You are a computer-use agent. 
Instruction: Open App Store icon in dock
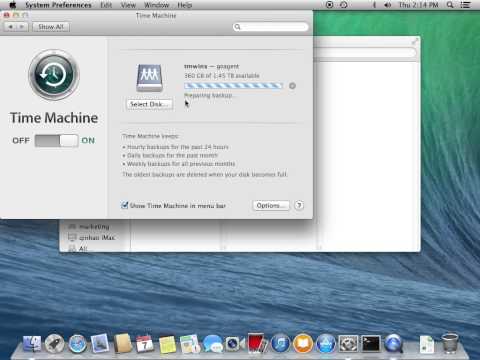pyautogui.click(x=326, y=344)
